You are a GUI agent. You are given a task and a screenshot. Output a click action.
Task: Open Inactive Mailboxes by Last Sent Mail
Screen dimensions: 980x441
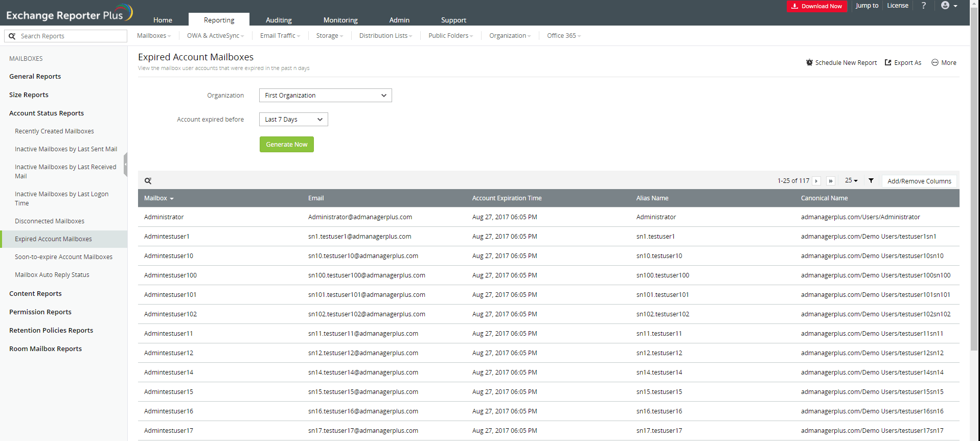tap(66, 149)
